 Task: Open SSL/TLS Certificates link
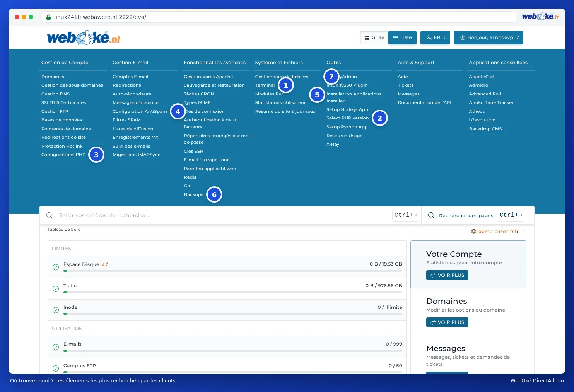[x=63, y=102]
